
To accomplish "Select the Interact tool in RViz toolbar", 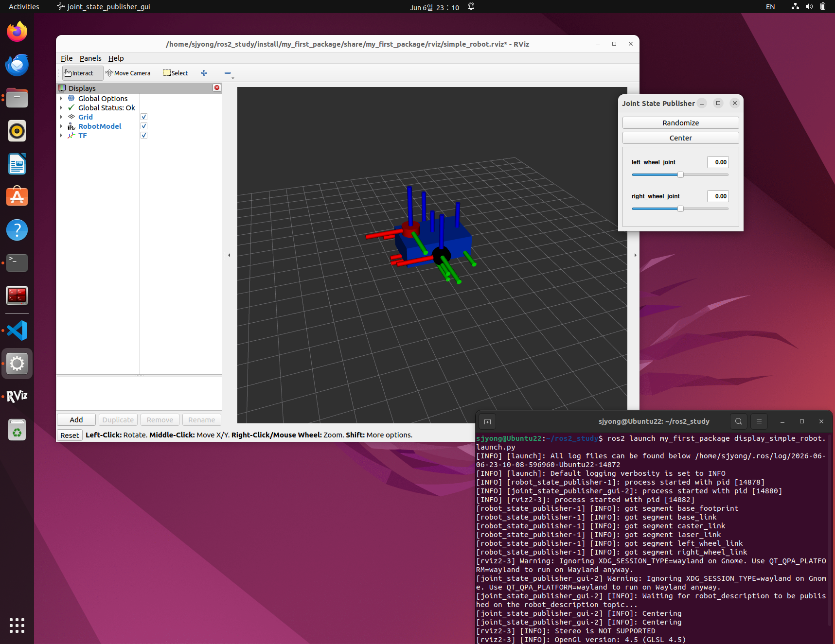I will coord(83,73).
